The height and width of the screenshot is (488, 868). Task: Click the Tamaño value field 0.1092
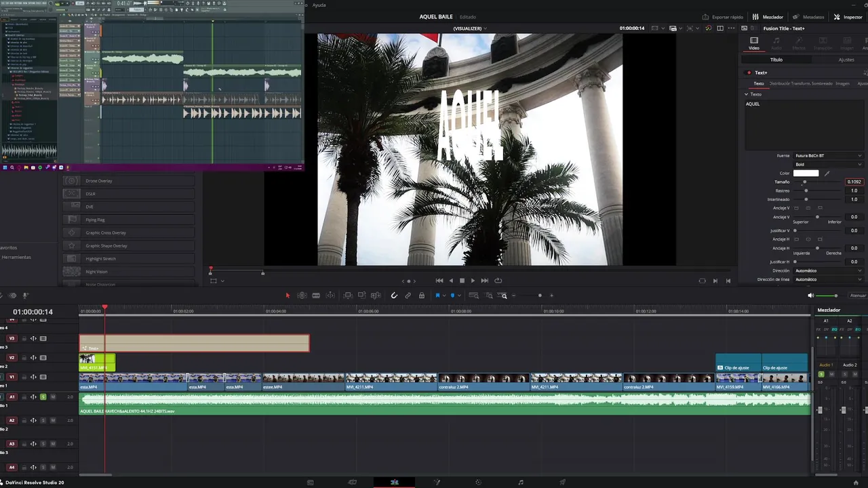[854, 182]
